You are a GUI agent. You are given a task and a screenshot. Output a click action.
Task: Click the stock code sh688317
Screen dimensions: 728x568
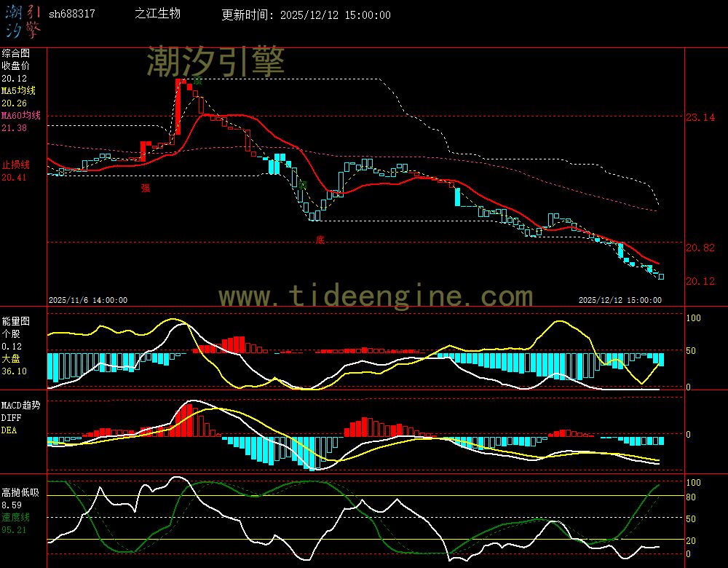coord(71,15)
